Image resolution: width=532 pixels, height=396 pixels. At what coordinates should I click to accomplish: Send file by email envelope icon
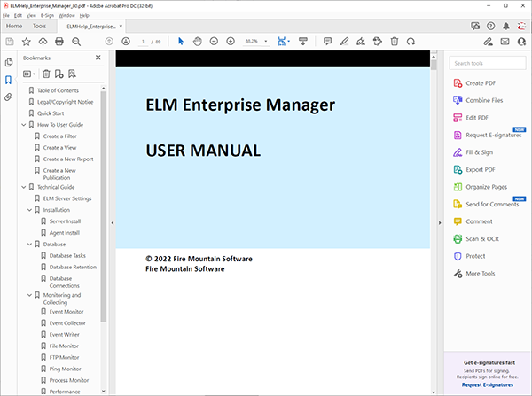point(505,42)
